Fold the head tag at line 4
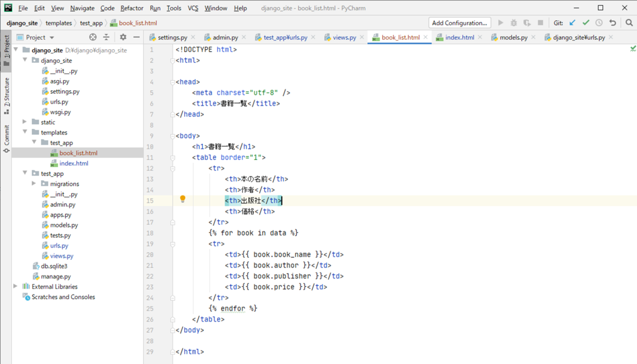637x364 pixels. (173, 82)
